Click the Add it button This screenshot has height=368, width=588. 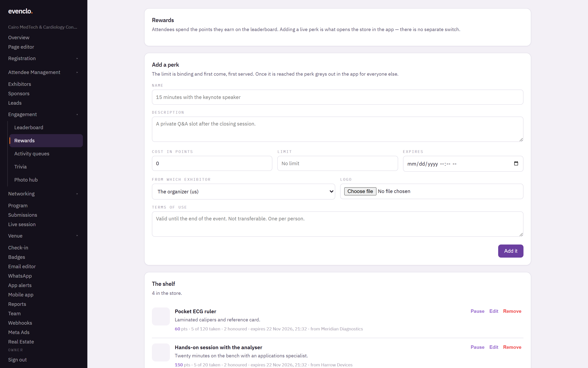[510, 251]
